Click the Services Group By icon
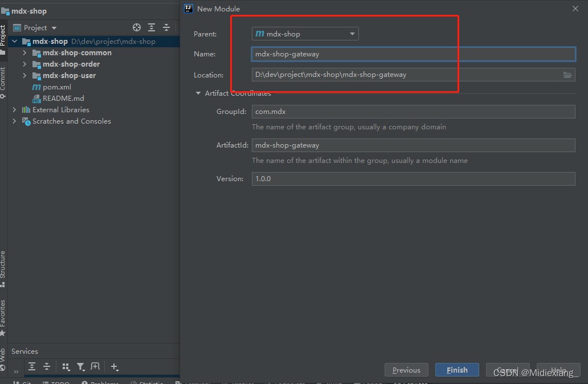This screenshot has height=384, width=588. click(x=66, y=367)
